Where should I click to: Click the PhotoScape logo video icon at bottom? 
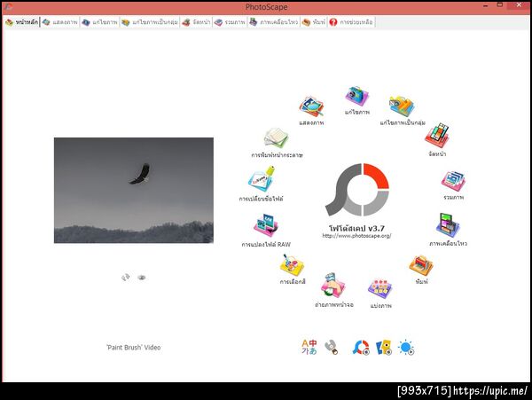pos(361,348)
